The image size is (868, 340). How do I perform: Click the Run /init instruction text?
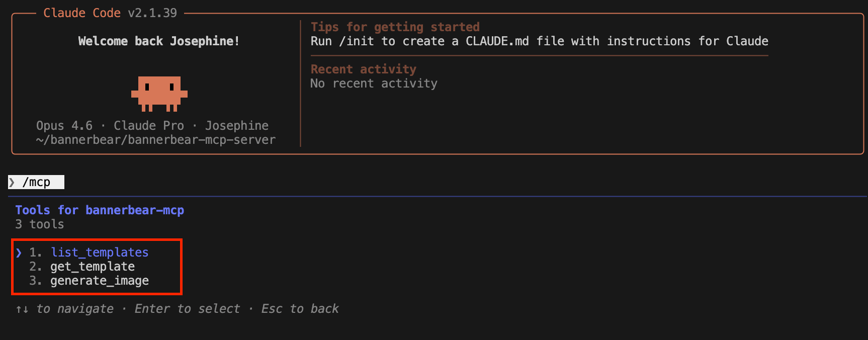click(539, 41)
